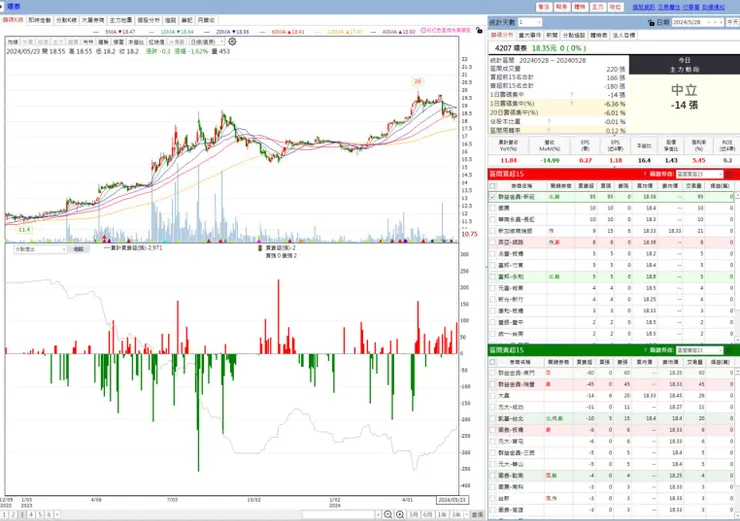The height and width of the screenshot is (521, 740).
Task: Click the 趨勢 chart toolbar button
Action: click(x=103, y=42)
